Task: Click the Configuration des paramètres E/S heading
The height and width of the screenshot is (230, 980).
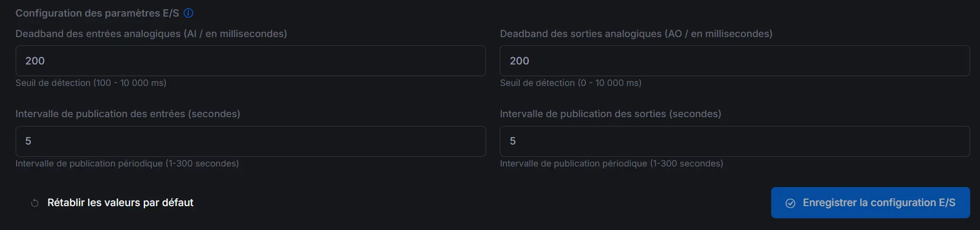Action: [97, 13]
